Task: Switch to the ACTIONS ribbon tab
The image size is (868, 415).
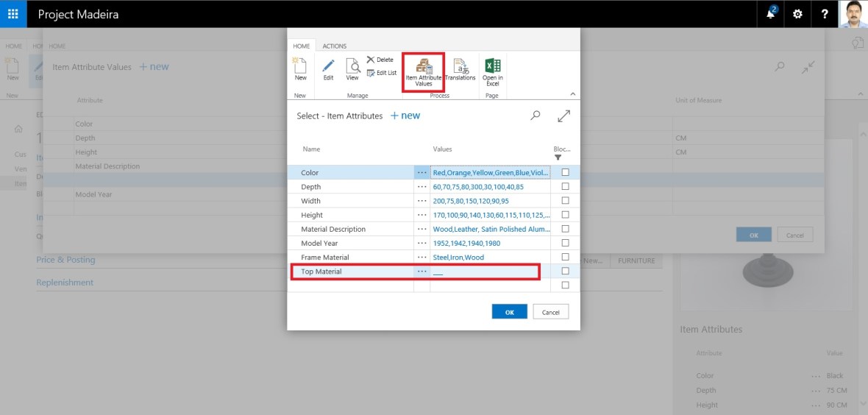Action: tap(334, 46)
